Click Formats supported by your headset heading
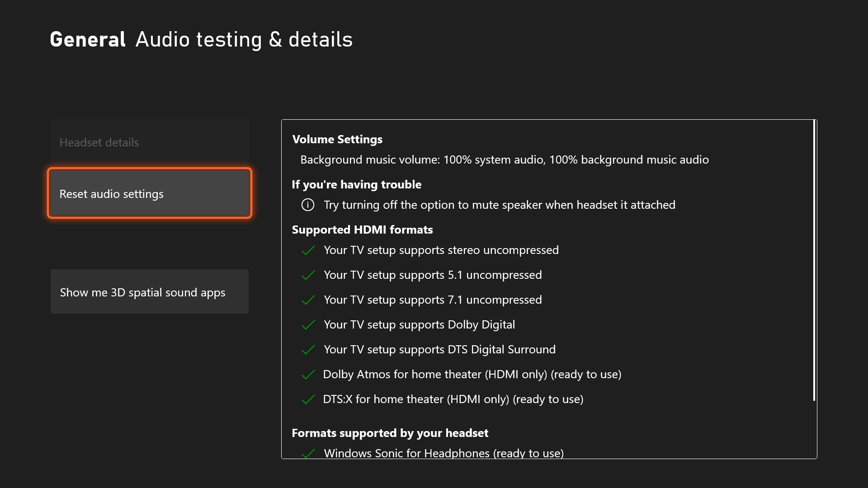 point(390,433)
